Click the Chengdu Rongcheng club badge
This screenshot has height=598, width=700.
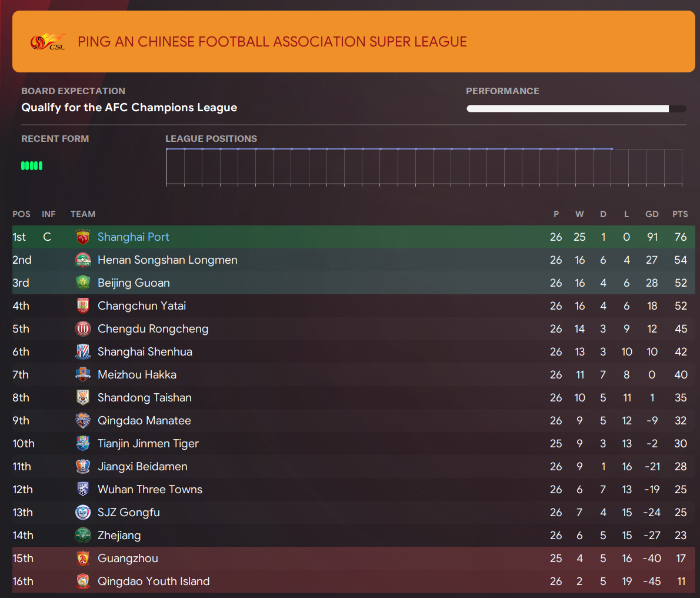tap(82, 328)
